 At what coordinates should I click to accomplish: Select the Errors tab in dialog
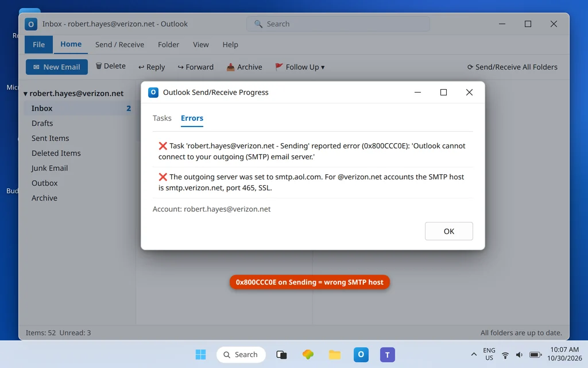192,118
